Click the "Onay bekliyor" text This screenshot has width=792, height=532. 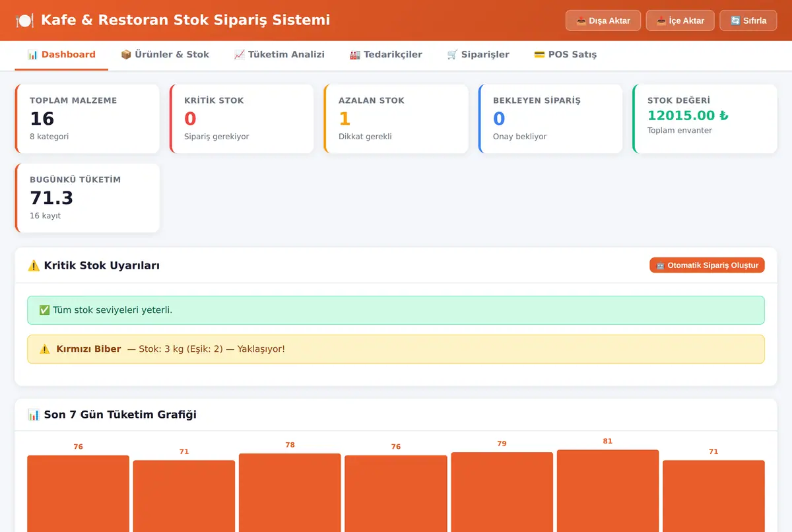coord(520,137)
